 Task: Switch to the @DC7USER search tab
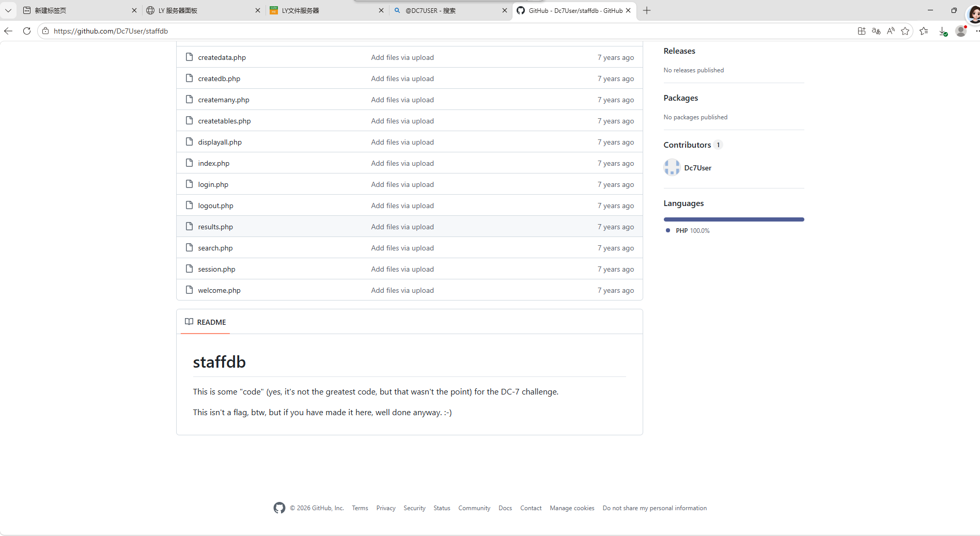[x=450, y=10]
